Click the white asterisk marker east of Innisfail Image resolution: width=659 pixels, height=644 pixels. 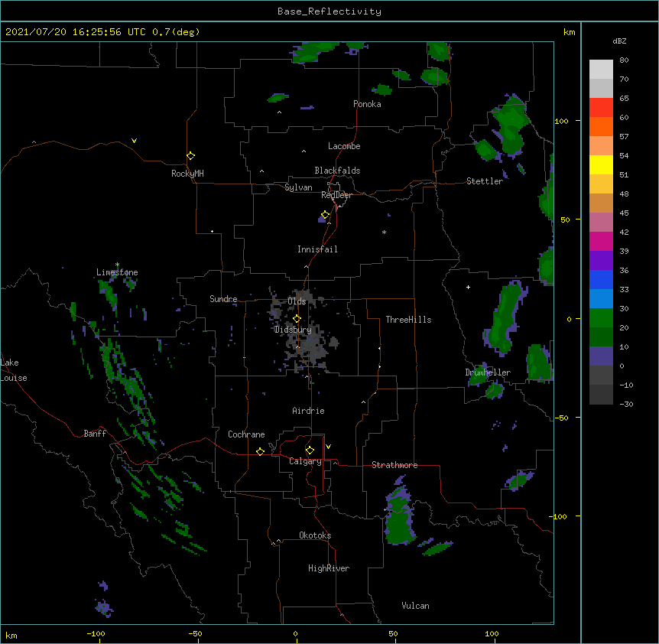[384, 232]
